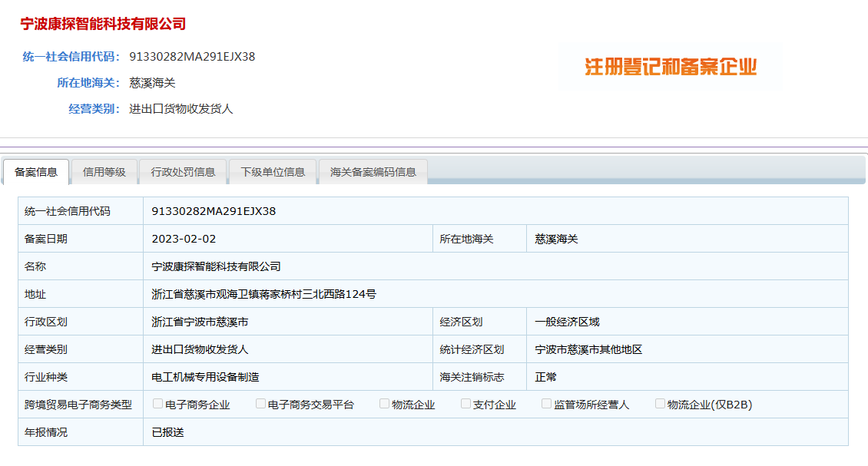
Task: Click the 备案日期 label cell
Action: point(81,239)
